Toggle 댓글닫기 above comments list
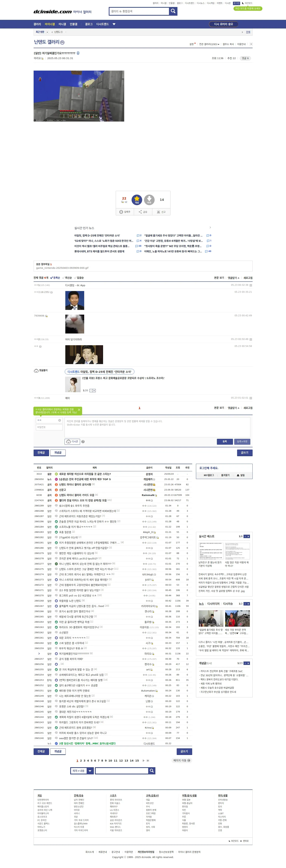 234,278
